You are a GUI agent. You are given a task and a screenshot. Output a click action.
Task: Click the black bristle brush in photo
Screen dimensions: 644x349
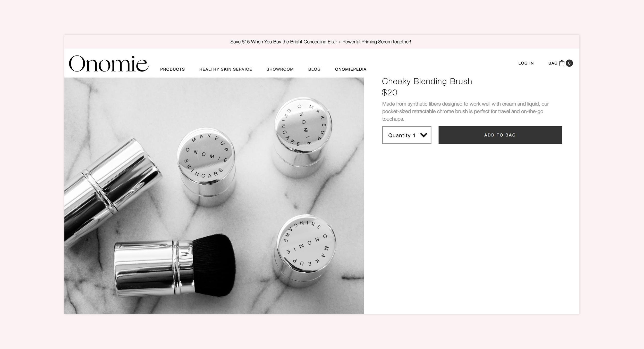pos(214,265)
